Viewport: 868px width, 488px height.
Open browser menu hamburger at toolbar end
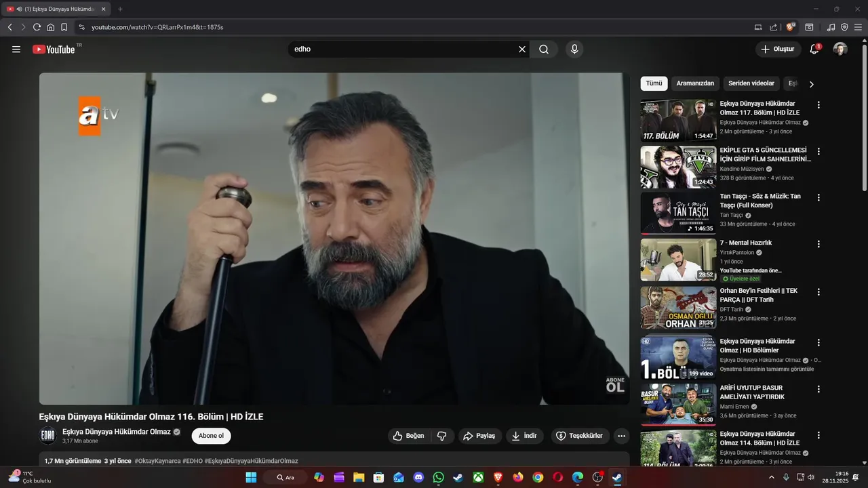858,27
